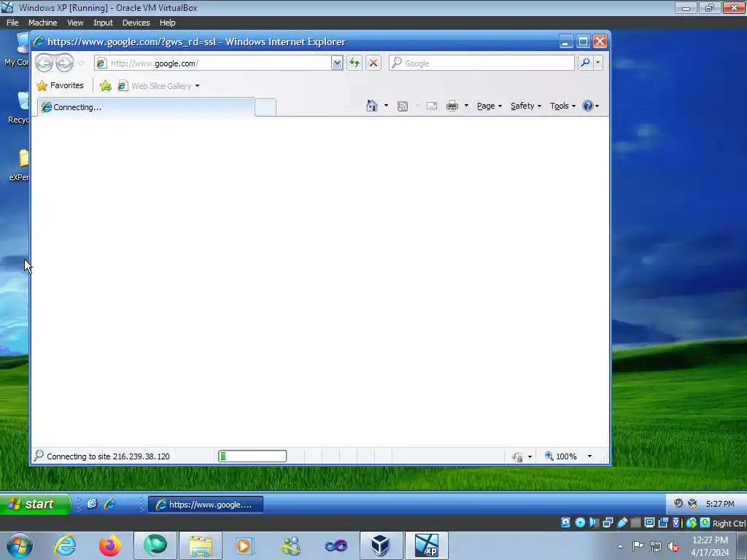Screen dimensions: 747x560
Task: Open the Tools menu in IE
Action: (562, 106)
